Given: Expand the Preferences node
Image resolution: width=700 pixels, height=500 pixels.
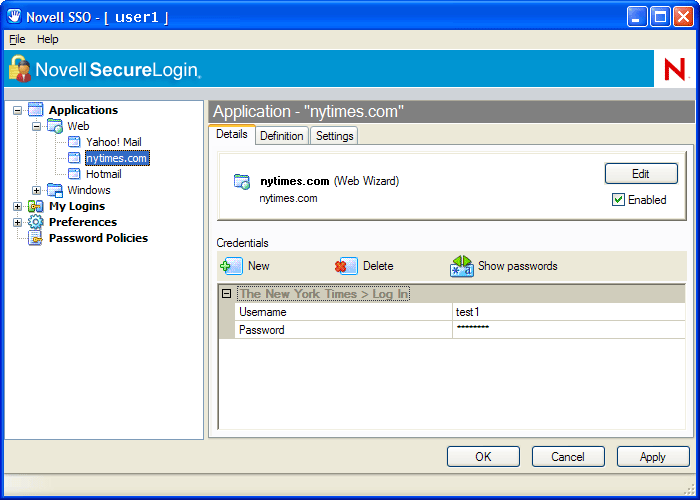Looking at the screenshot, I should point(17,222).
